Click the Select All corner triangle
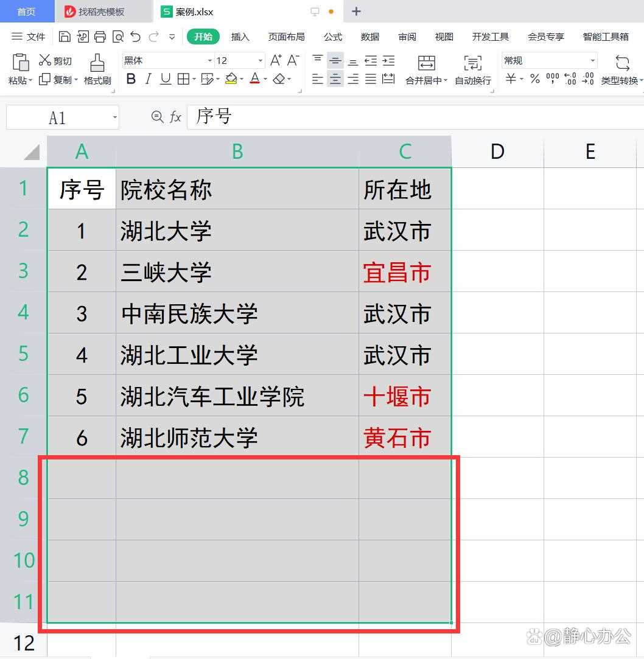This screenshot has width=644, height=659. coord(32,152)
